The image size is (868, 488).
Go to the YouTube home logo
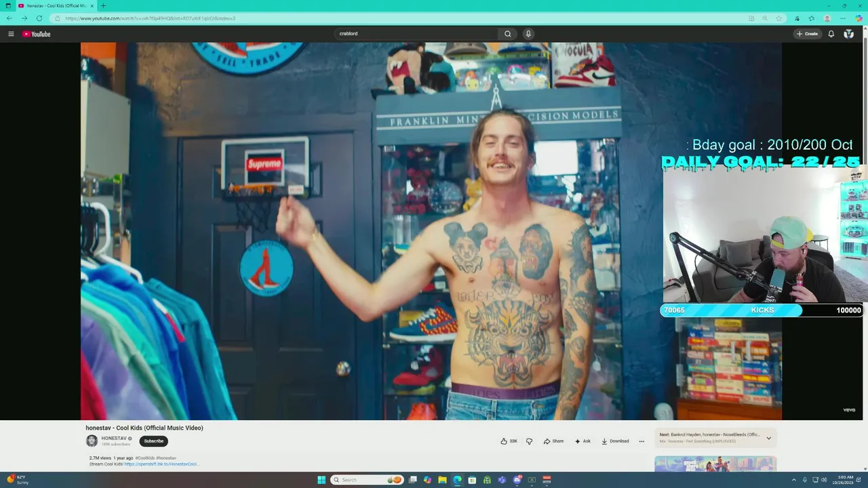[37, 34]
